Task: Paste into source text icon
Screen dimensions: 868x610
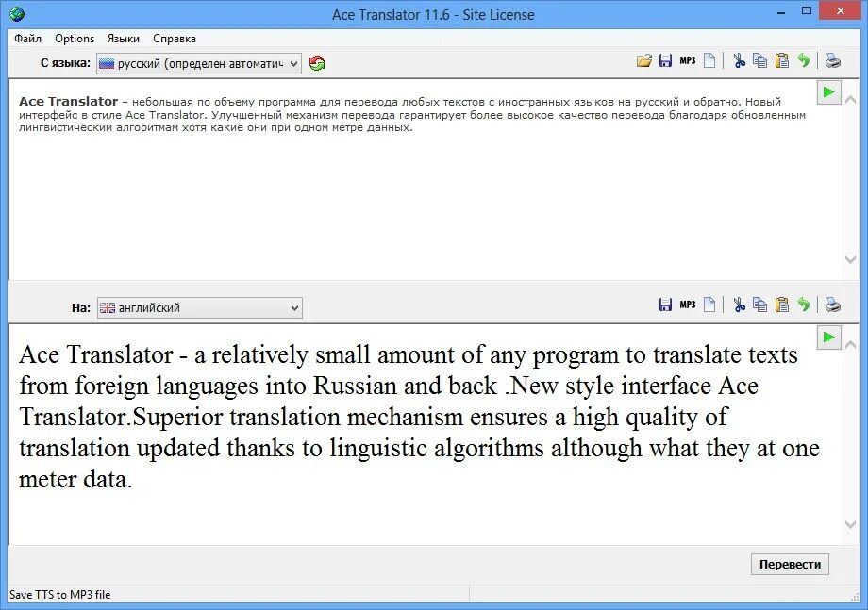Action: click(x=781, y=61)
